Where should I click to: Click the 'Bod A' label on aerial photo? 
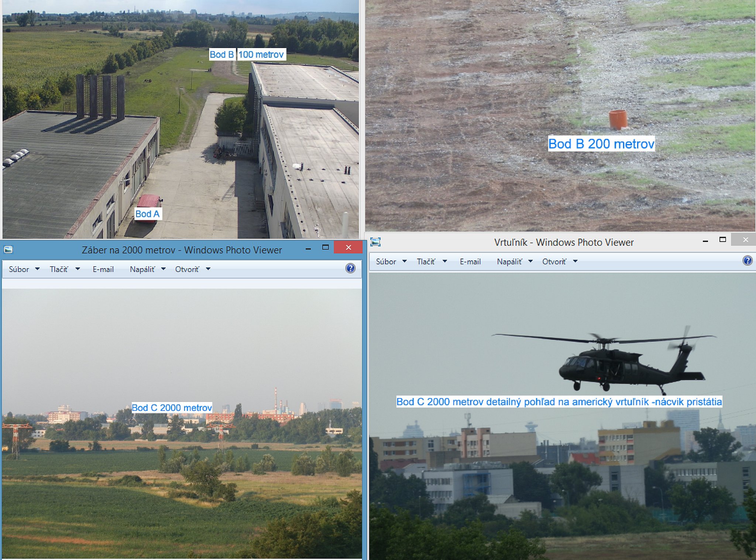(147, 214)
